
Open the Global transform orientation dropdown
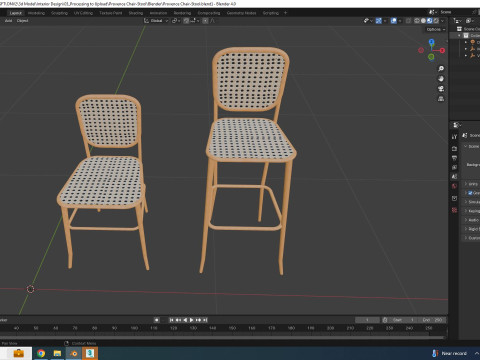pos(156,21)
